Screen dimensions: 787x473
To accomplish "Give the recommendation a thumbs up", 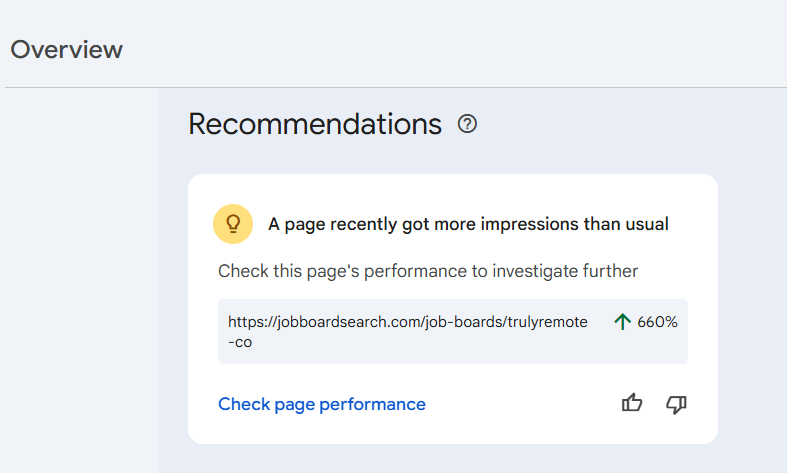I will pos(632,404).
